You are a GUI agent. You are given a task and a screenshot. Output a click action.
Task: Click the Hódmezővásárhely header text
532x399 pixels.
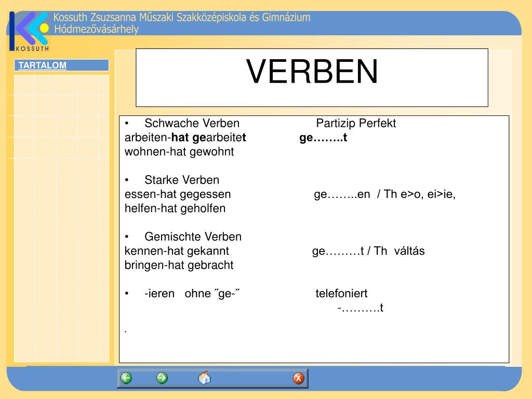click(96, 29)
